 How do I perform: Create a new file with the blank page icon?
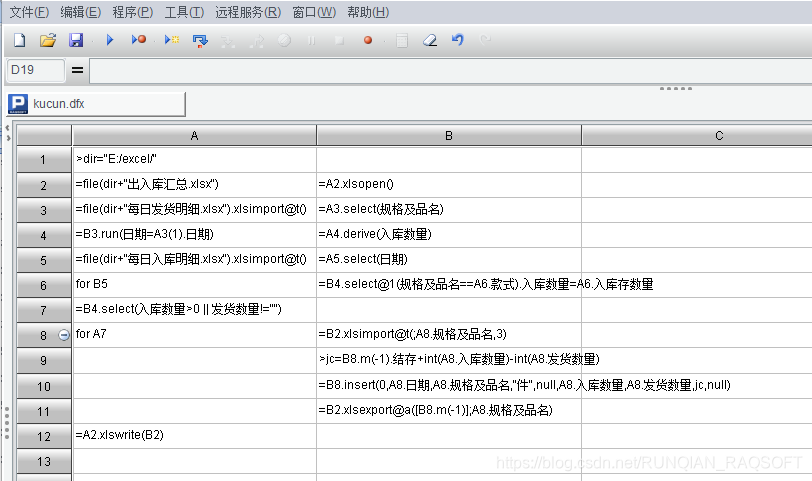point(20,40)
